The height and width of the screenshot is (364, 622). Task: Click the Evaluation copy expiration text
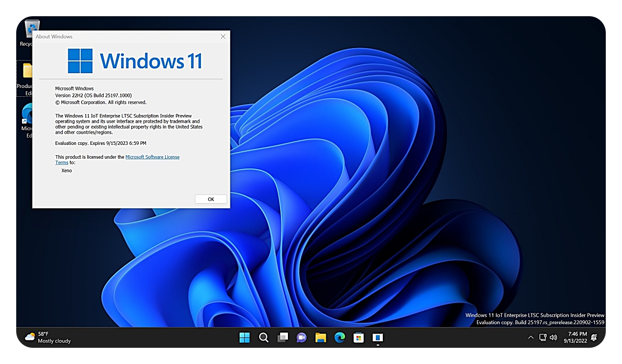101,143
